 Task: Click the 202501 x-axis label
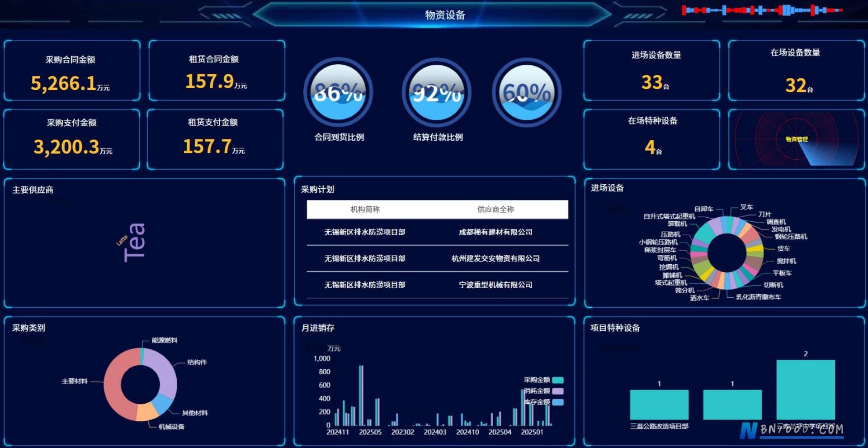[532, 432]
